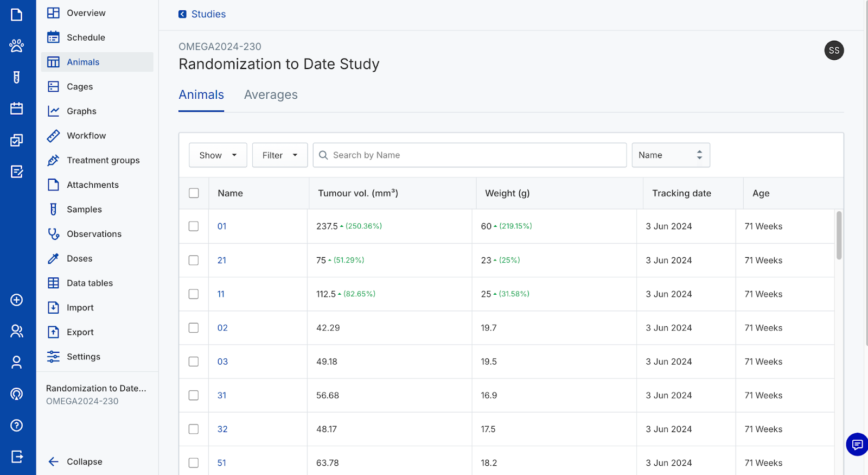Click the logout icon at bottom left
This screenshot has height=475, width=868.
17,457
